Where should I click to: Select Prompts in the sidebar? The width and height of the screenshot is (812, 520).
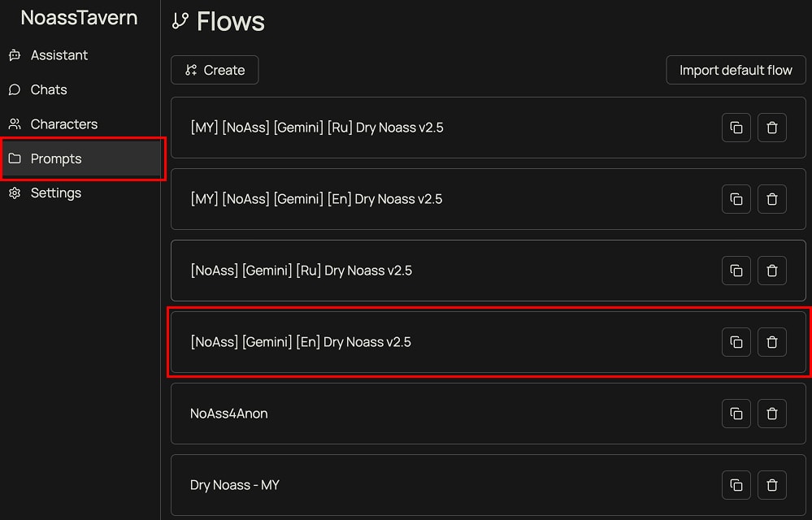click(56, 158)
